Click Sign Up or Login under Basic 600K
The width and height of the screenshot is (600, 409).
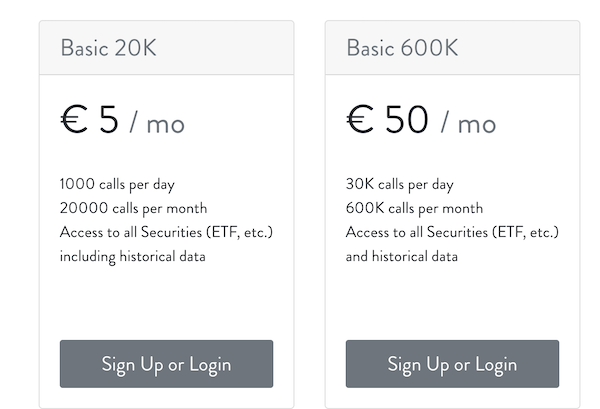pos(452,363)
